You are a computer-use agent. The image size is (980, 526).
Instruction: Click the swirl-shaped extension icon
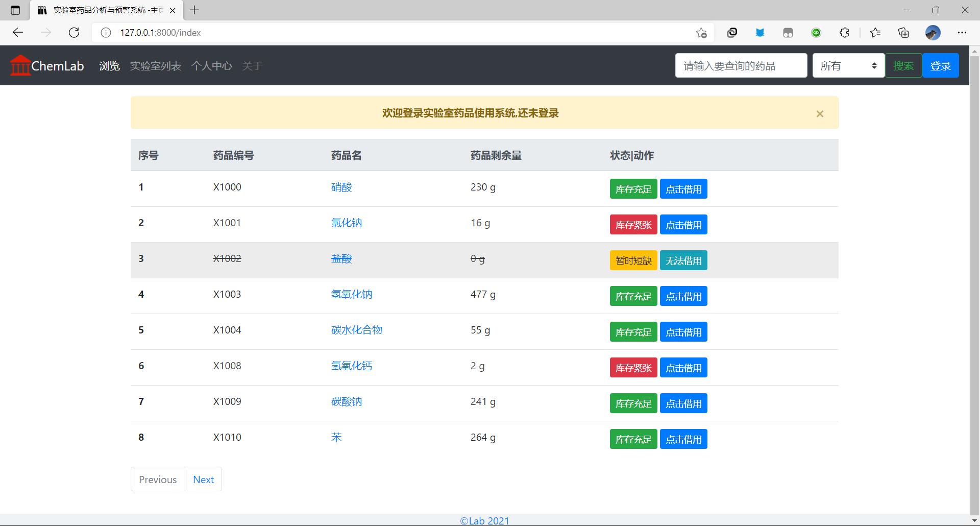point(732,33)
